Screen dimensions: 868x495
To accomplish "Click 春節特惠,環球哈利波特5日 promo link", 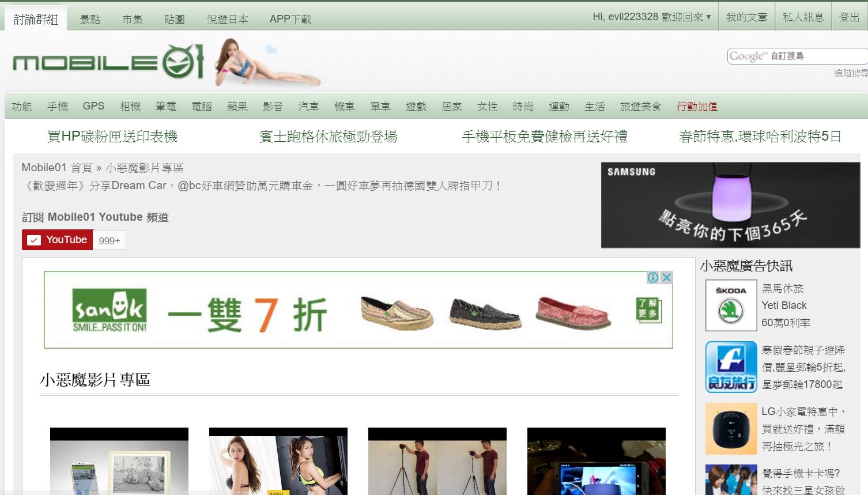I will point(760,137).
